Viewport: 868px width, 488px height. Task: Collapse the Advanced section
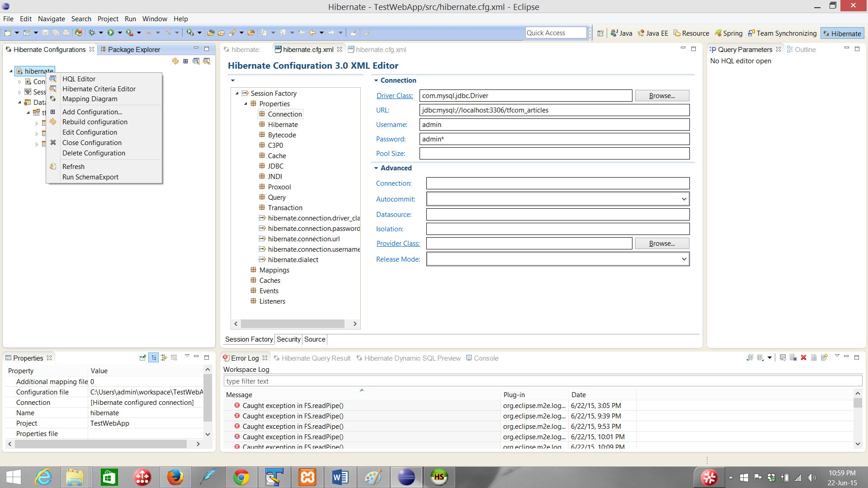pyautogui.click(x=376, y=168)
